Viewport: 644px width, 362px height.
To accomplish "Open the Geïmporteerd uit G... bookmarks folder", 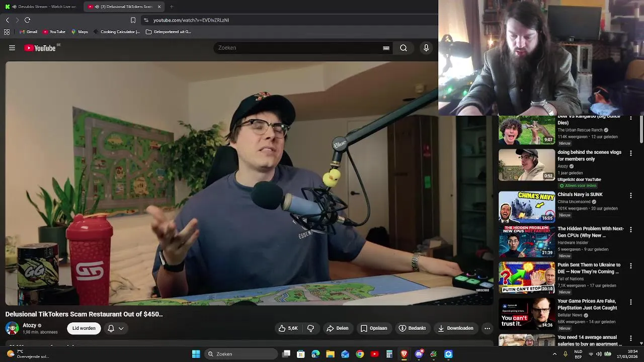I will point(169,32).
